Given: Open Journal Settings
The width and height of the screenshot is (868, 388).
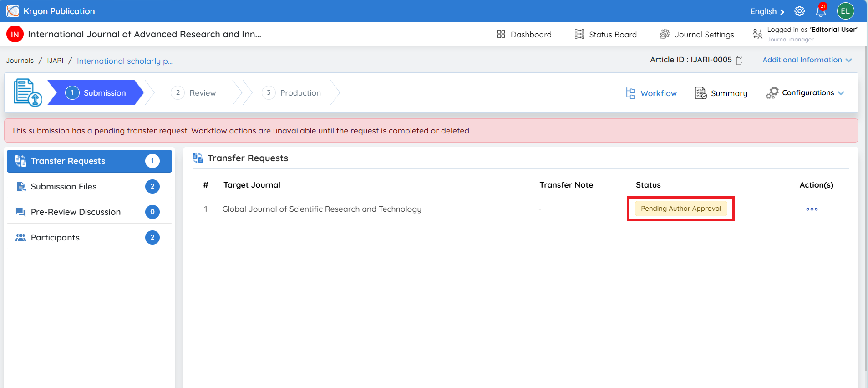Looking at the screenshot, I should tap(697, 34).
